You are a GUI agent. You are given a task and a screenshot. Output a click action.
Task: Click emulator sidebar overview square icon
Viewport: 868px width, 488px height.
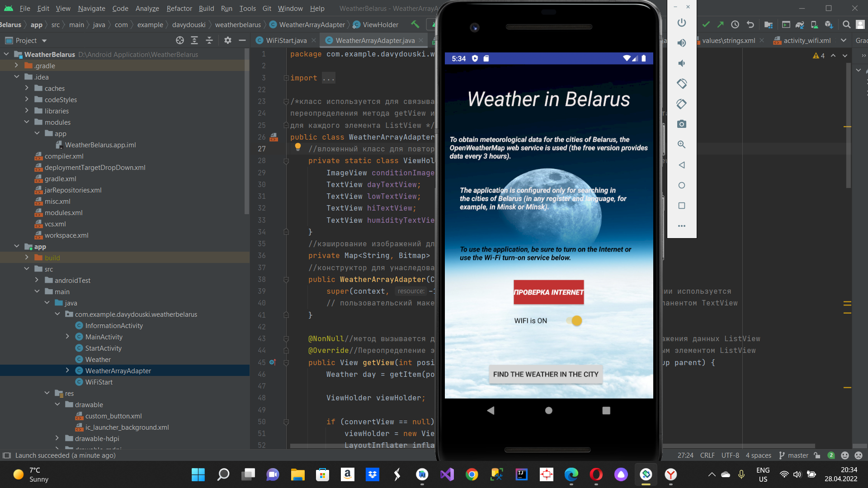click(x=682, y=206)
